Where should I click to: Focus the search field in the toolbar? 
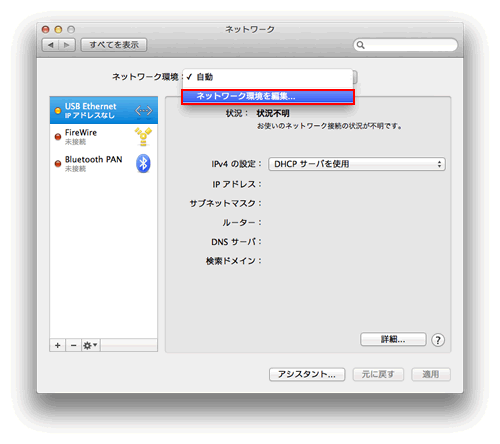(405, 45)
